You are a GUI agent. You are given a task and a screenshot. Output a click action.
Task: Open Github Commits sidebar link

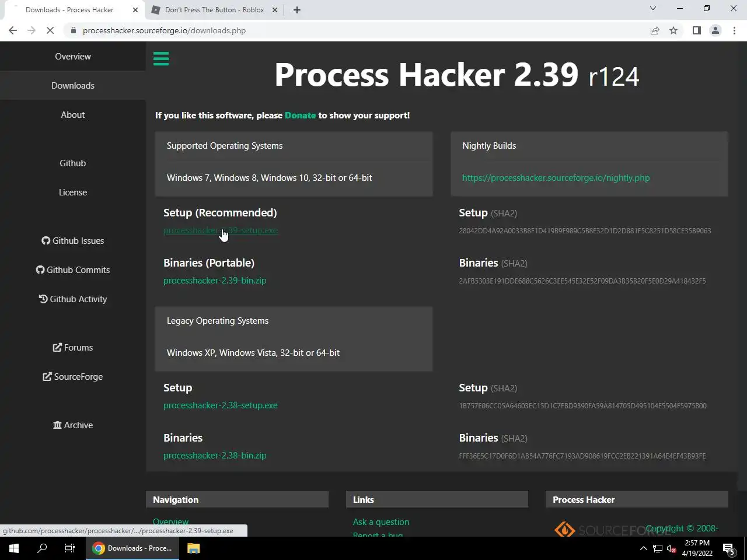click(x=73, y=270)
